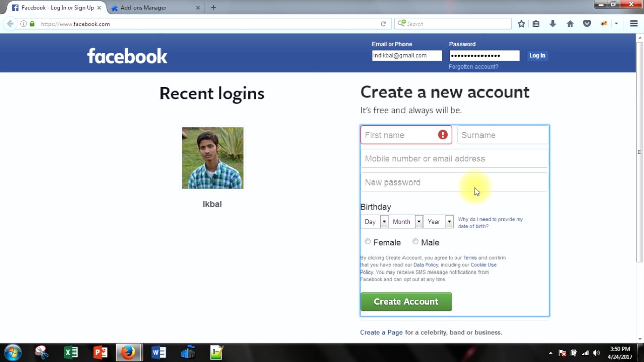
Task: Click the Log In button
Action: coord(537,55)
